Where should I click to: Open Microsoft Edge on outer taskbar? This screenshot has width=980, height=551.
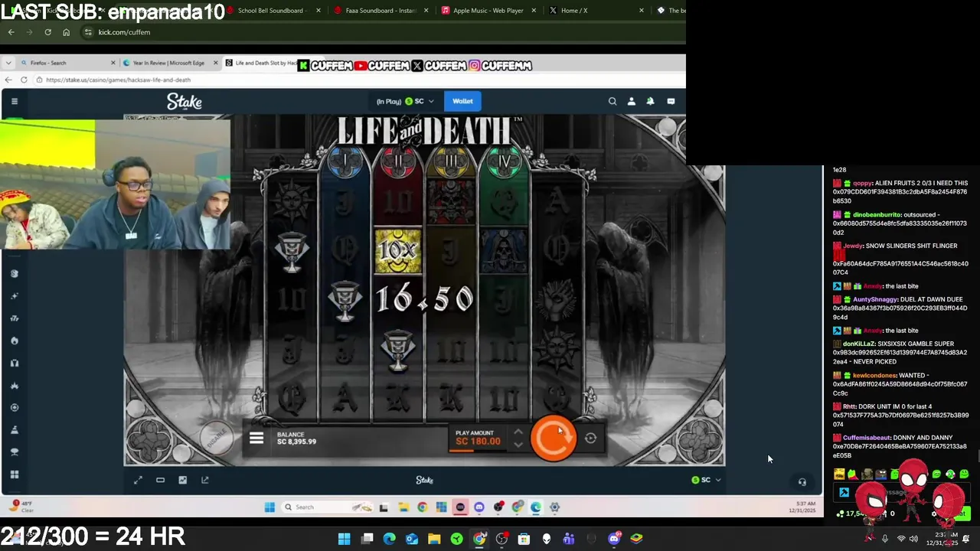coord(389,539)
